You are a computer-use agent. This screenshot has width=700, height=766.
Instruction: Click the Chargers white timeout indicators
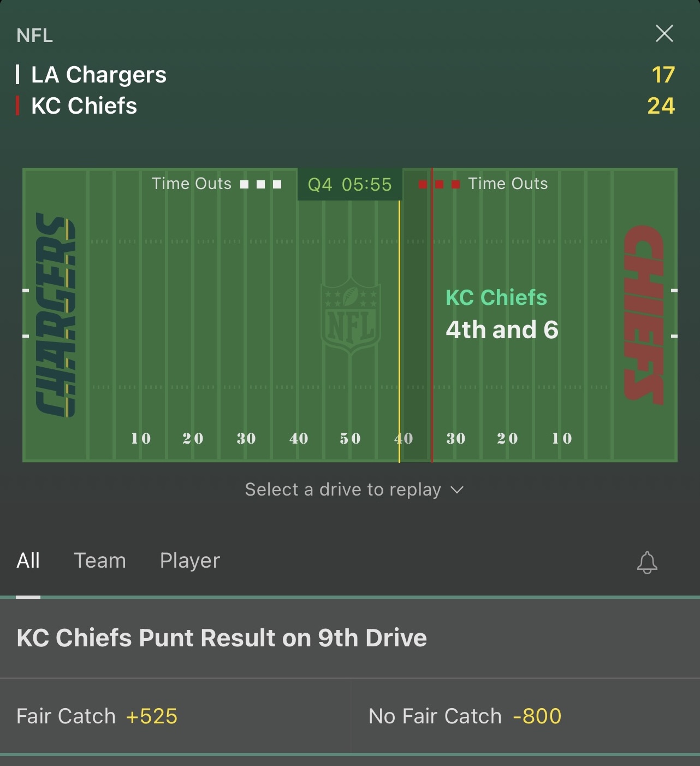tap(261, 185)
